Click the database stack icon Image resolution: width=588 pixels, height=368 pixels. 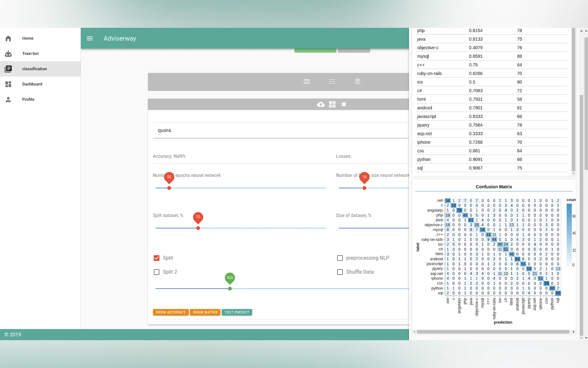click(x=358, y=82)
